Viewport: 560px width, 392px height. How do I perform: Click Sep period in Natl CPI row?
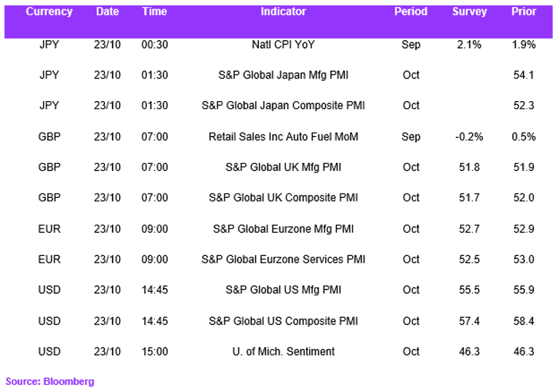tap(411, 45)
